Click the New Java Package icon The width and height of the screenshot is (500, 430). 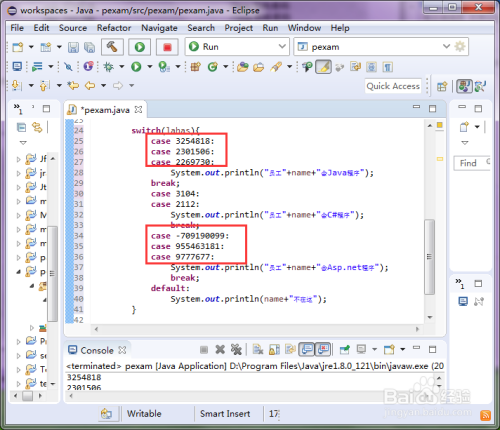coord(196,67)
